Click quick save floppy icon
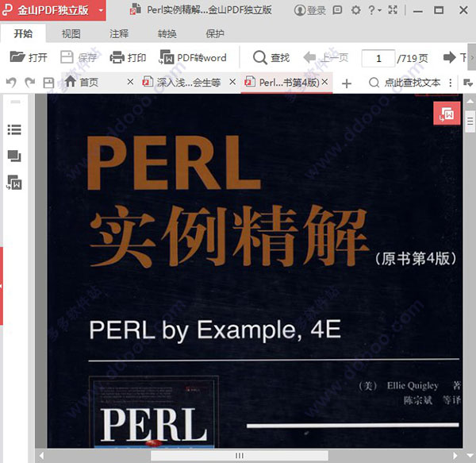 coord(48,83)
